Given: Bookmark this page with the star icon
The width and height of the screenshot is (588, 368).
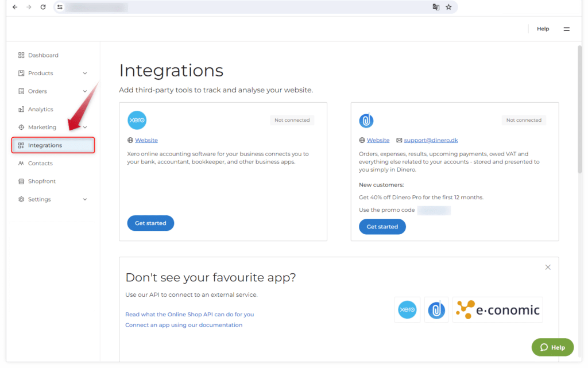Looking at the screenshot, I should (x=448, y=7).
